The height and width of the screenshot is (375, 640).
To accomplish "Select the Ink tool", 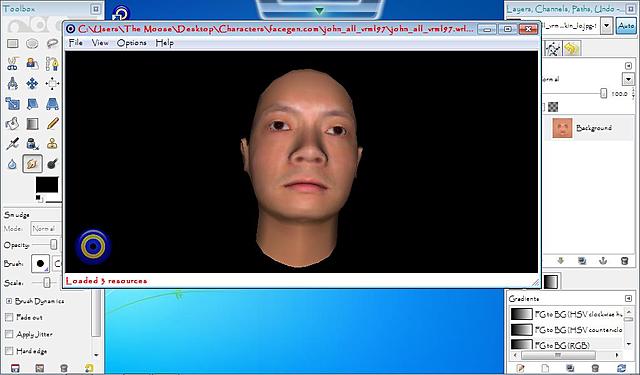I will [x=32, y=144].
